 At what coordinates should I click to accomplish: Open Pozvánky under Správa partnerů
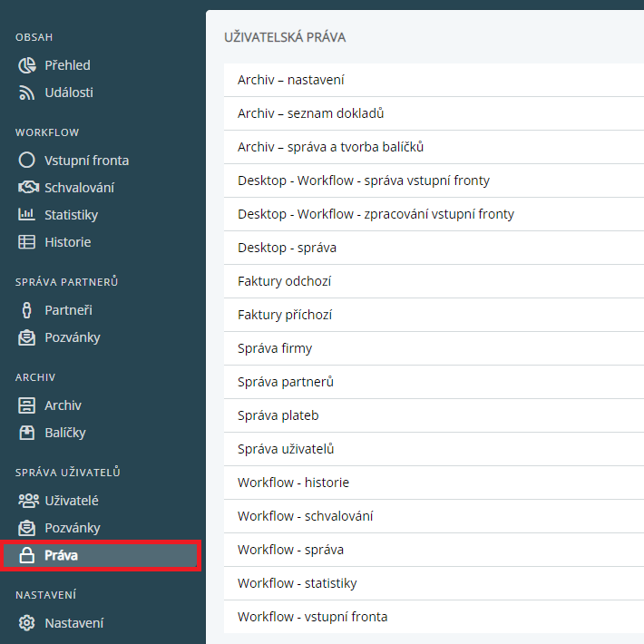[72, 337]
